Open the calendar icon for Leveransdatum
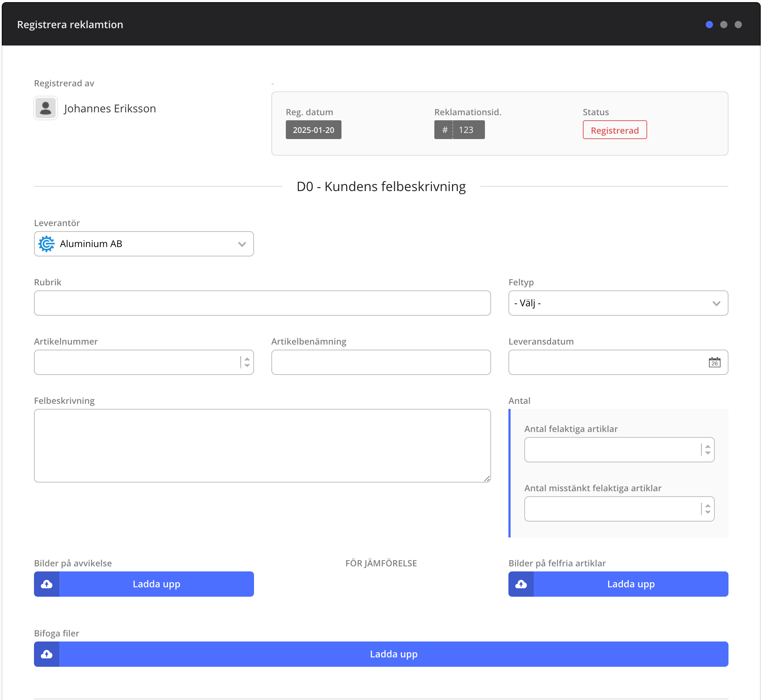This screenshot has height=700, width=761. [x=714, y=362]
